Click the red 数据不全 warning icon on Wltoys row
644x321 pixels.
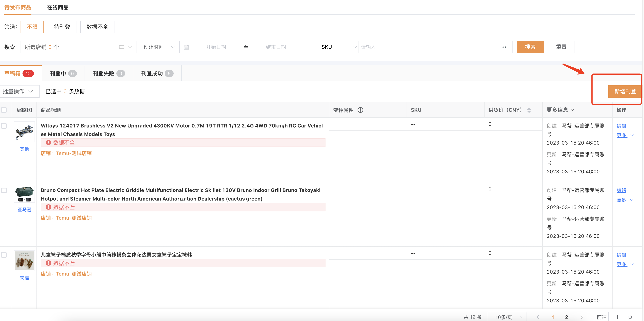pos(48,143)
